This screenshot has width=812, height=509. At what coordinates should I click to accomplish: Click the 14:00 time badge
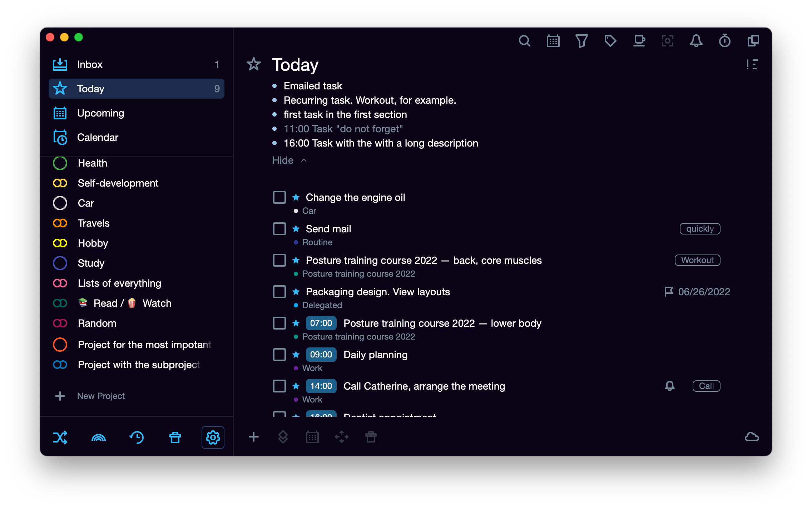pyautogui.click(x=321, y=386)
